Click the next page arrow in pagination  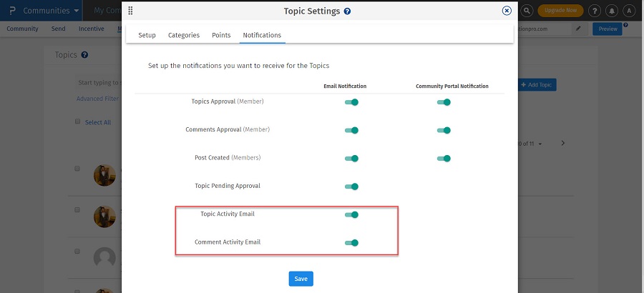point(562,143)
